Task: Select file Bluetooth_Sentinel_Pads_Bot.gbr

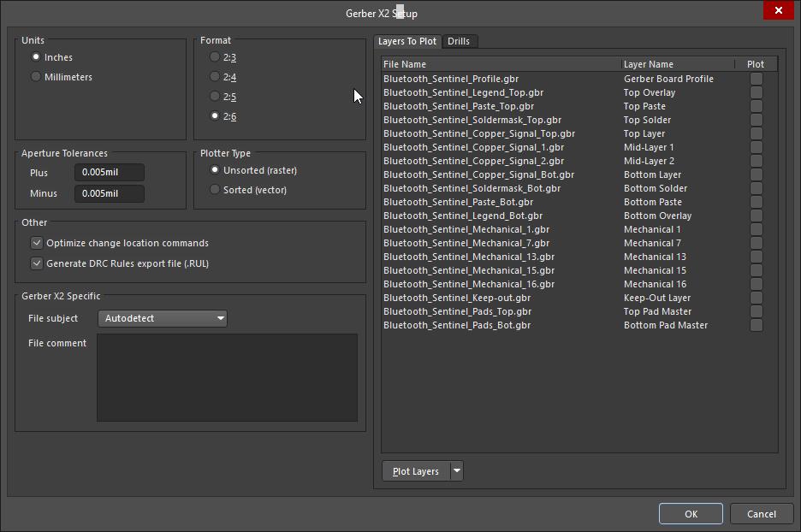Action: [x=457, y=325]
